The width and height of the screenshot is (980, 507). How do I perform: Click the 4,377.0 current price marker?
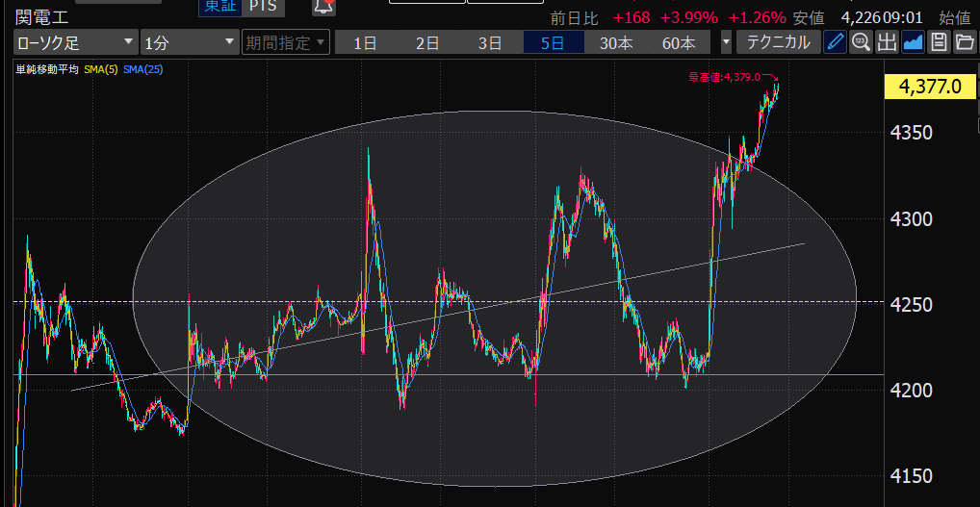[x=930, y=87]
